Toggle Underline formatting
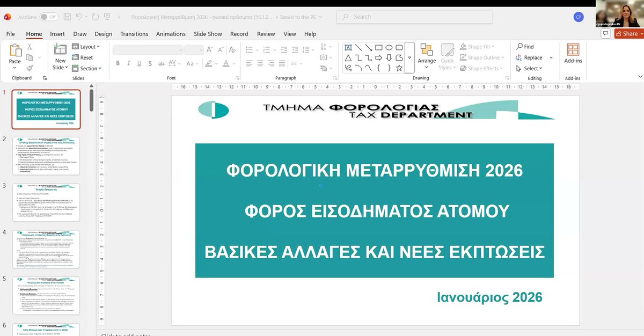The width and height of the screenshot is (644, 336). pyautogui.click(x=140, y=63)
